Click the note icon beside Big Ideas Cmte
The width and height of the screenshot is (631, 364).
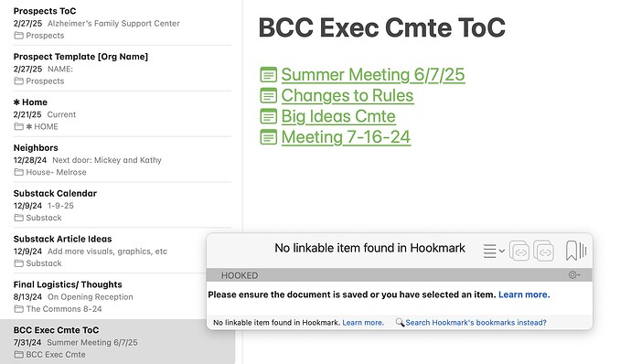point(269,116)
